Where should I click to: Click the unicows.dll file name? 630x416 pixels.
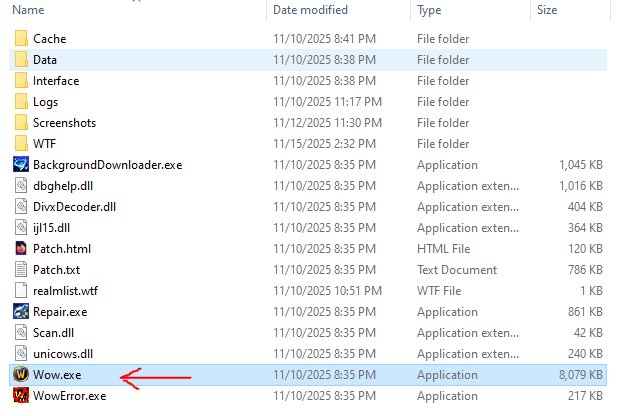click(x=63, y=353)
